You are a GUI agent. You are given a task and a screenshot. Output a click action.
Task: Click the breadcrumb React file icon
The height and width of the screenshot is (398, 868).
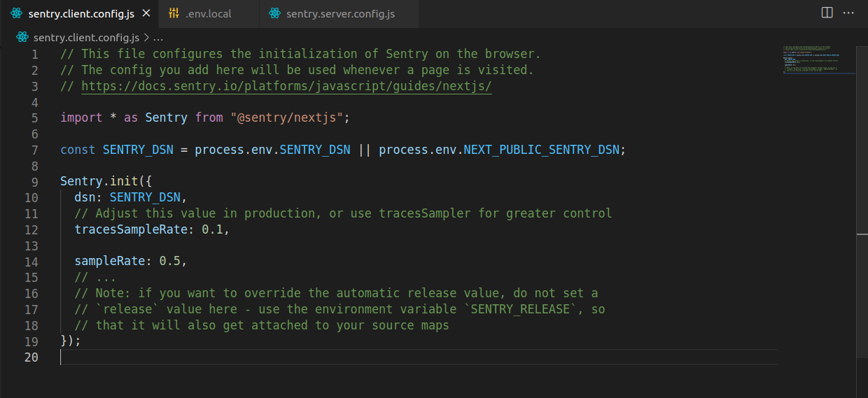[x=22, y=37]
